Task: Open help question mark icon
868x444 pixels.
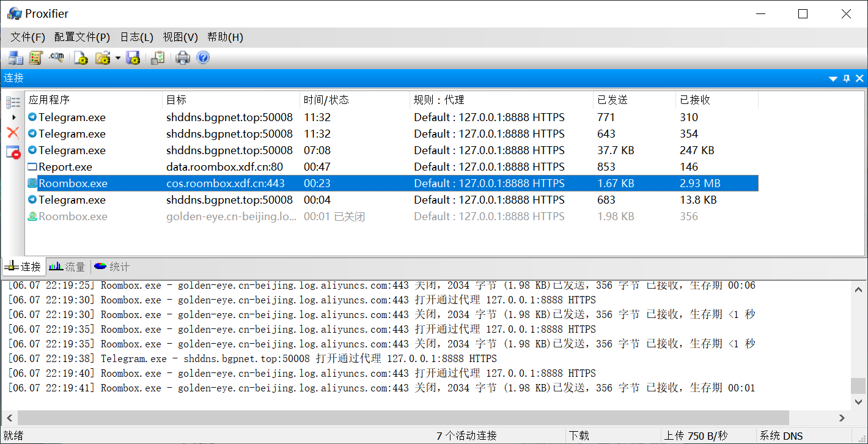Action: point(203,58)
